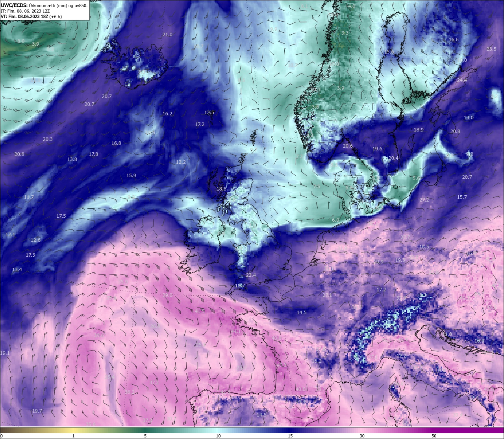Select the 19.7 value at bottom left
504x439 pixels.
click(x=37, y=411)
